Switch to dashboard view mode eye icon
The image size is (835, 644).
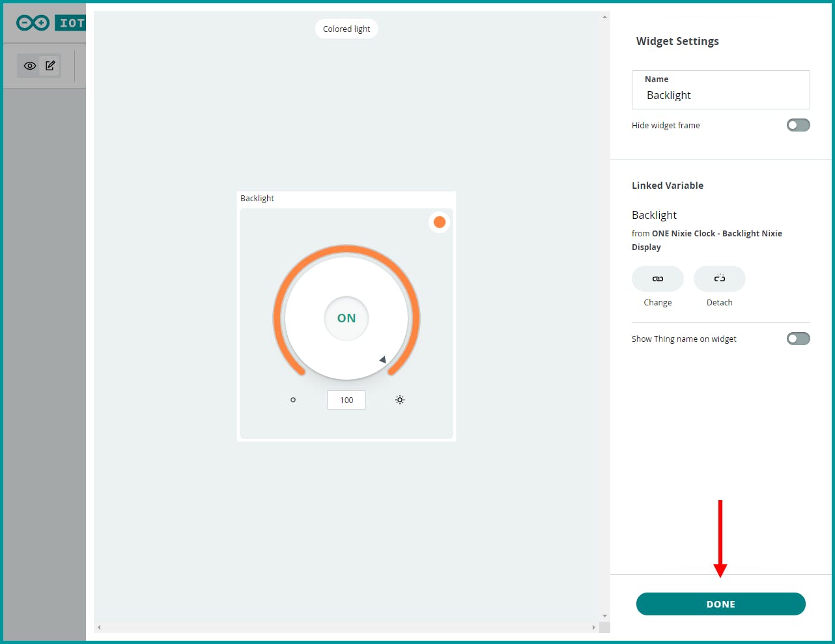pos(29,66)
